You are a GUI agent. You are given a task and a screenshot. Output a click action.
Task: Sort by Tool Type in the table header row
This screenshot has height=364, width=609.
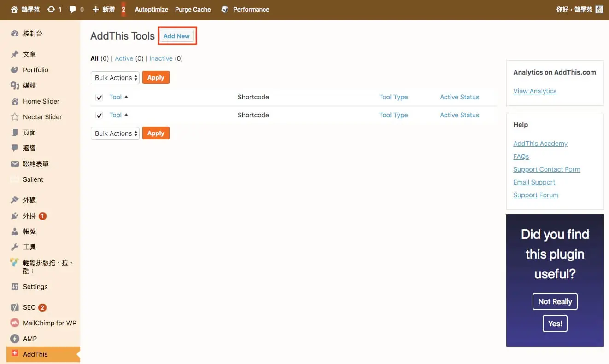click(393, 97)
